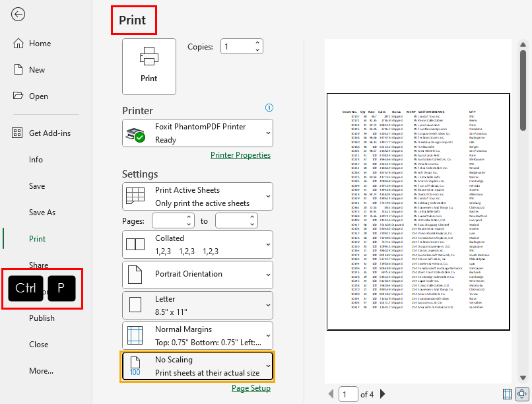532x404 pixels.
Task: Open the Foxit PhantomPDF Printer dropdown
Action: tap(197, 133)
